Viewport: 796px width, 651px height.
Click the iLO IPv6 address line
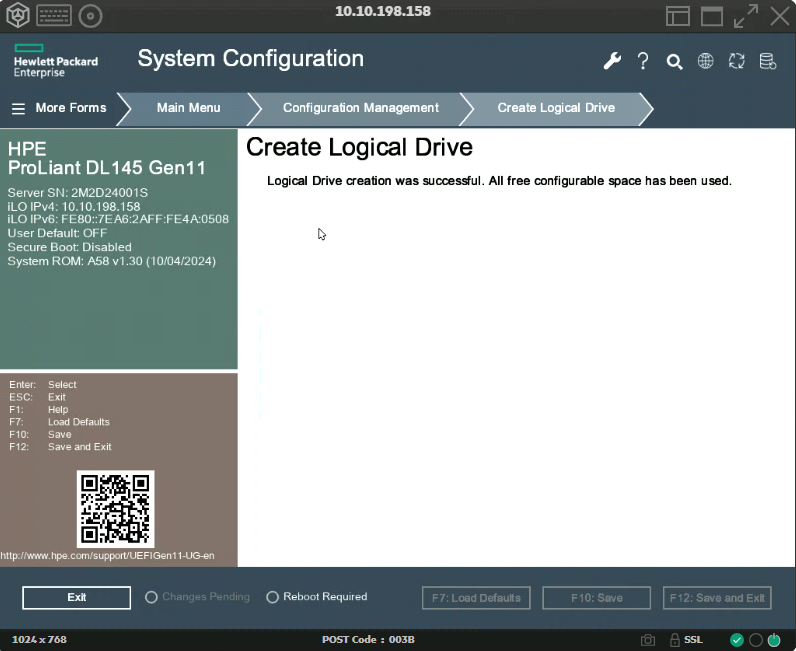pyautogui.click(x=118, y=219)
